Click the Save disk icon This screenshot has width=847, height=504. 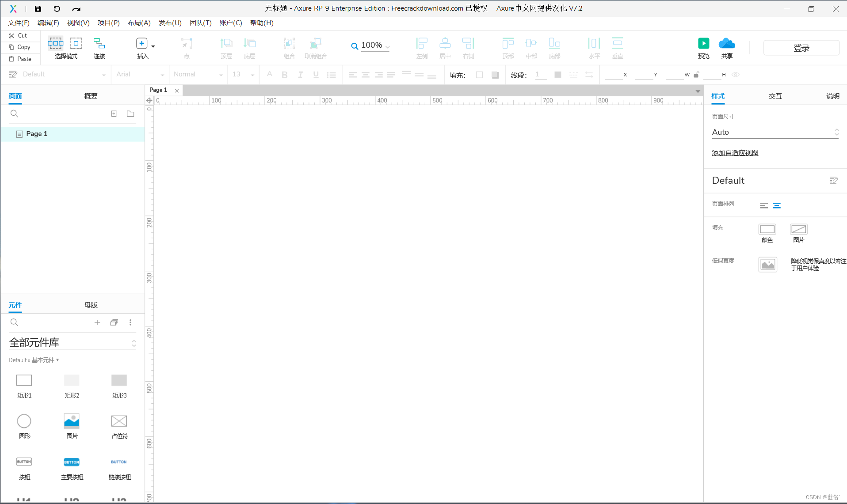38,8
